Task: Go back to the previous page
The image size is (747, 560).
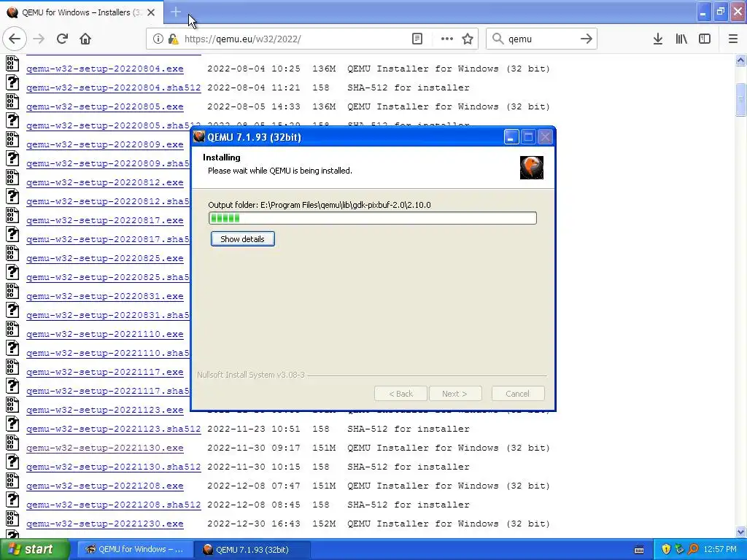Action: point(15,39)
